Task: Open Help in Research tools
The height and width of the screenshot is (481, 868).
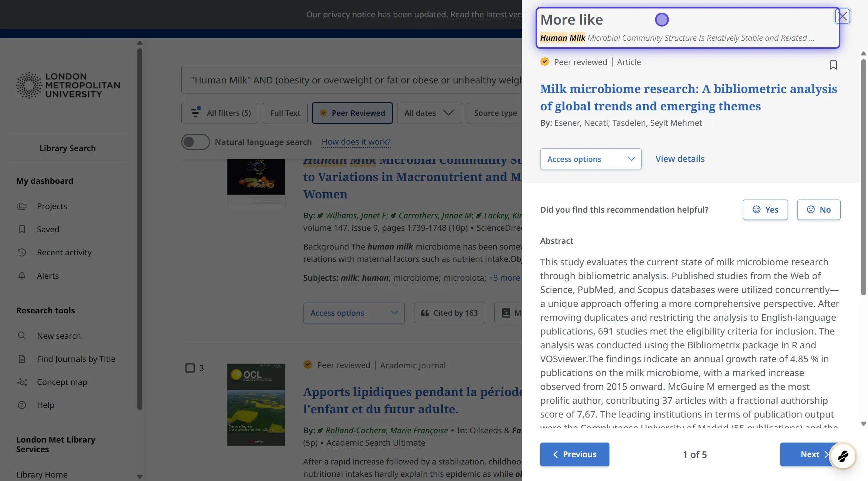Action: coord(45,405)
